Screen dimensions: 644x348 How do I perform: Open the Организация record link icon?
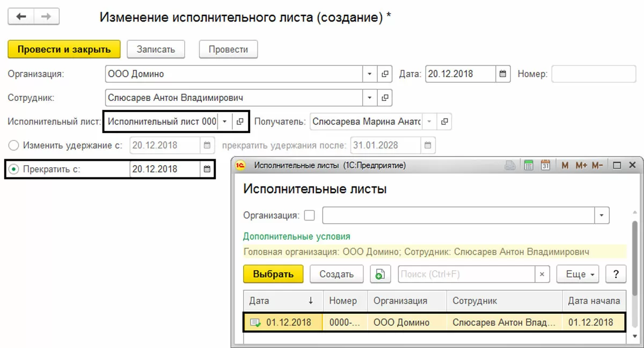[385, 74]
